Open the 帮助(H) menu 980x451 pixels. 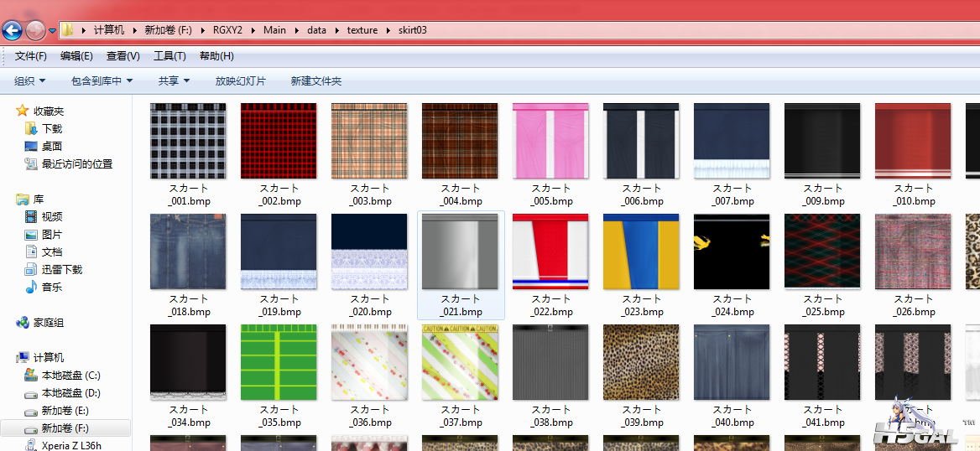tap(216, 56)
